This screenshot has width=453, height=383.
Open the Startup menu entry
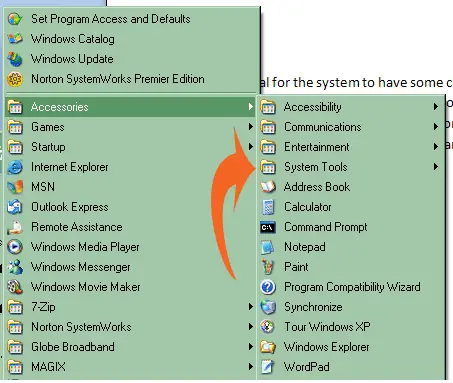click(x=130, y=147)
